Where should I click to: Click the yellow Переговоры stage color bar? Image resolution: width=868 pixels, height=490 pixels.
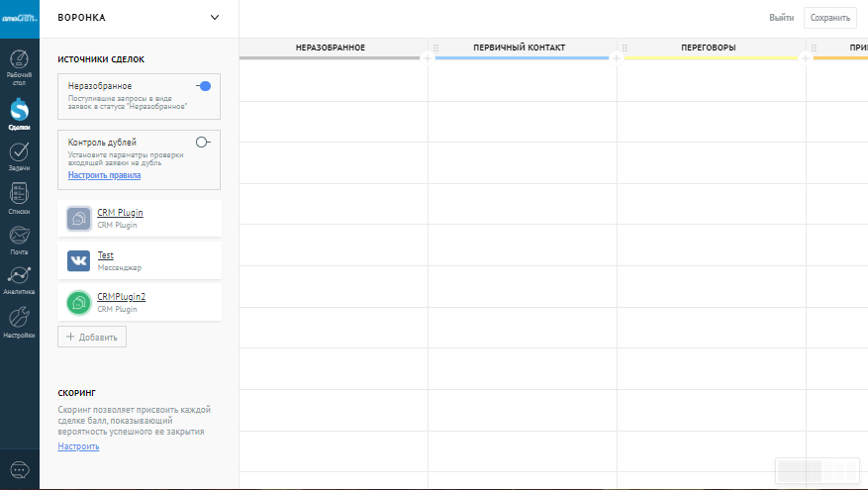pyautogui.click(x=711, y=58)
